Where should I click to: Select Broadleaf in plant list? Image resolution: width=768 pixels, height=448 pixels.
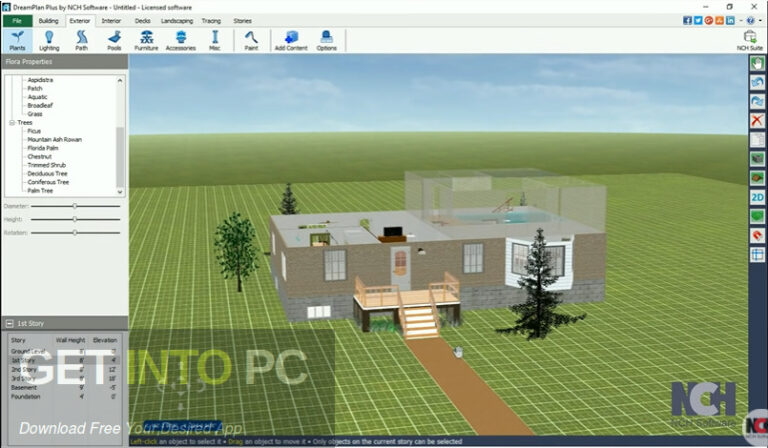click(x=40, y=105)
